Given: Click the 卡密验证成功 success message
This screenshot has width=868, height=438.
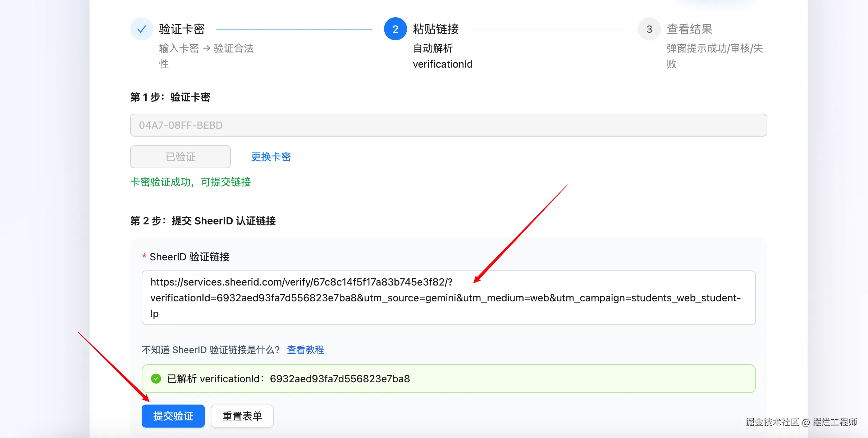Looking at the screenshot, I should click(x=191, y=182).
